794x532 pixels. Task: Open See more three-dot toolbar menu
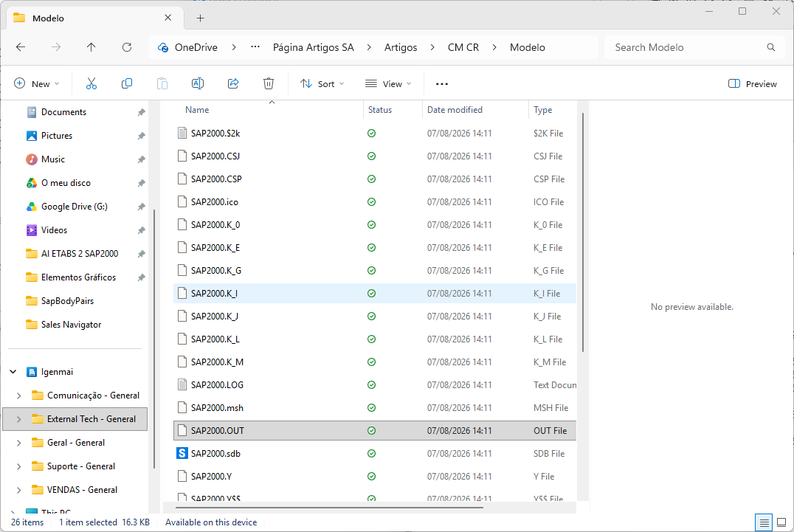coord(441,84)
